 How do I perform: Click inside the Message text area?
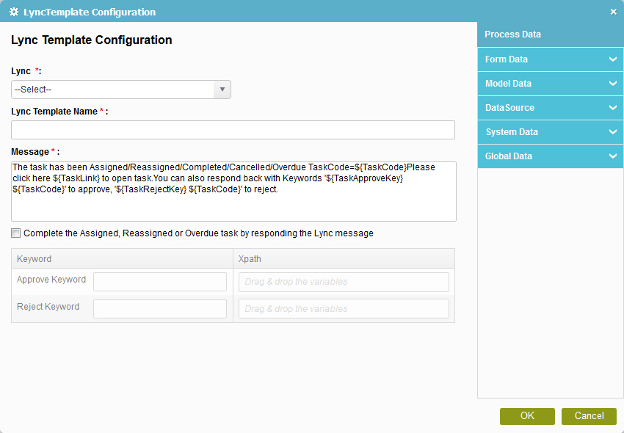(234, 191)
